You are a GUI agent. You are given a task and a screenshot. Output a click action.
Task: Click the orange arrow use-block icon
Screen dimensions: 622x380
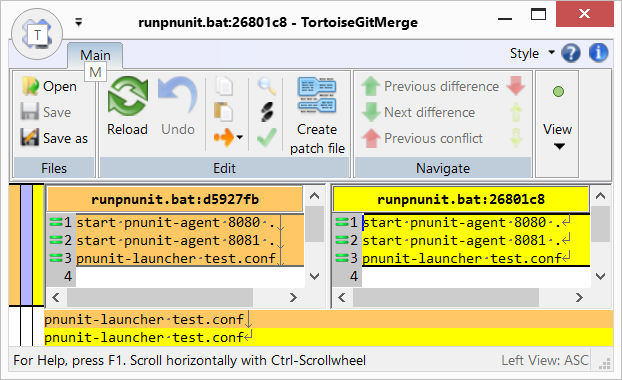(x=224, y=138)
